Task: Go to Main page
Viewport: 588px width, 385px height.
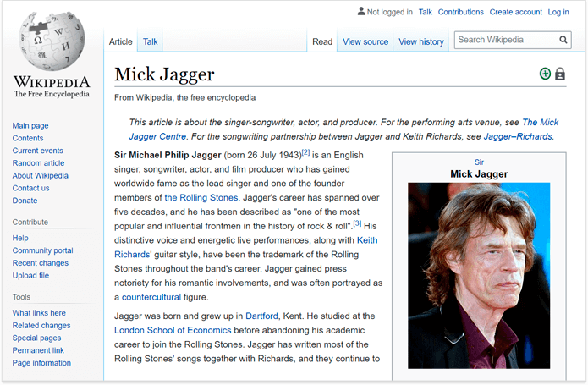Action: [30, 125]
